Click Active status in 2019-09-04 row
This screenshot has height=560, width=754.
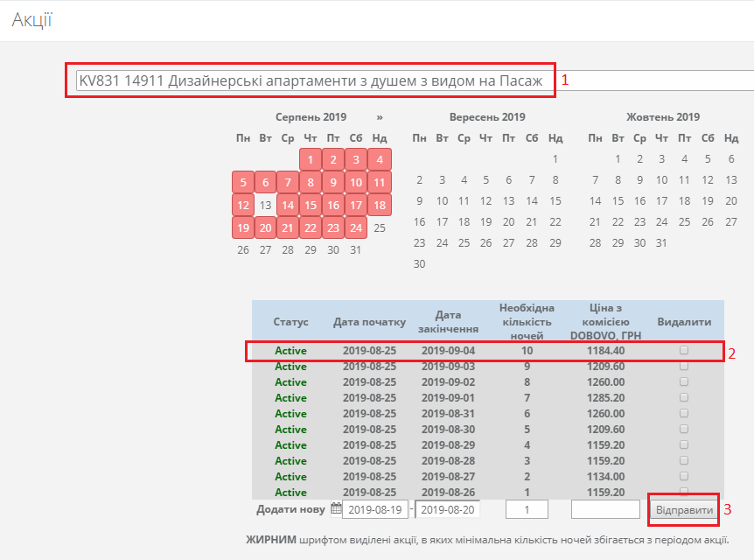tap(290, 351)
